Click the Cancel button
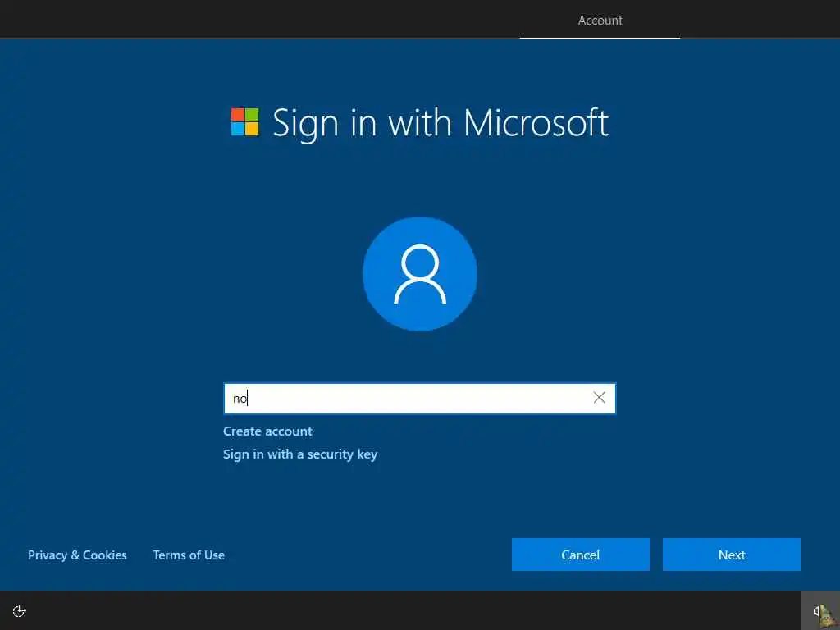Viewport: 840px width, 630px height. pos(580,555)
